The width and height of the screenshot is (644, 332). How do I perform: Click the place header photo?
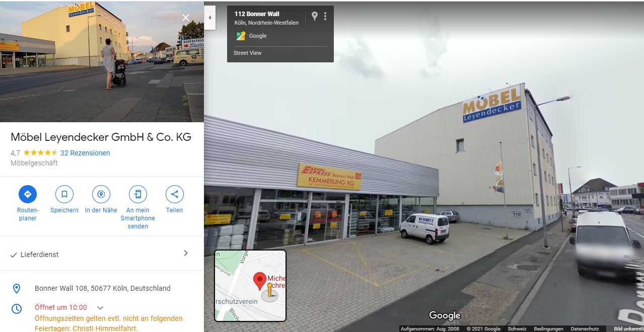(102, 61)
